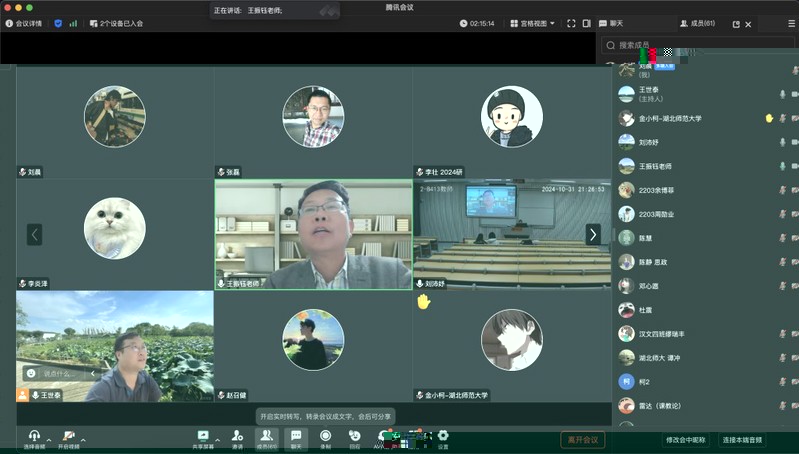
Task: Click 选择音频 headphone icon
Action: pos(34,439)
